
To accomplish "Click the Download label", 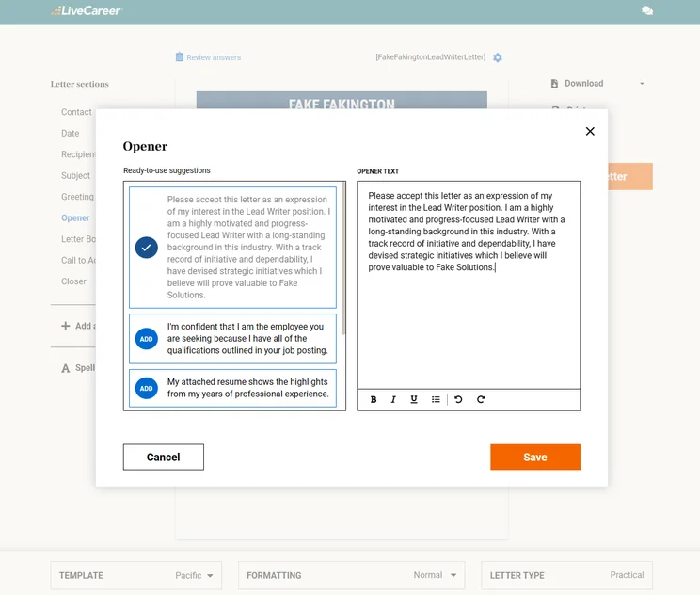I will [x=584, y=84].
